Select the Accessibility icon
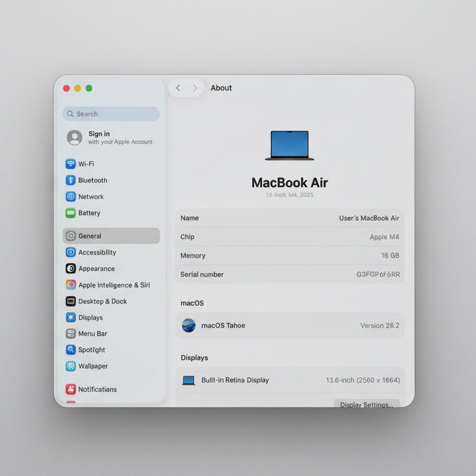Viewport: 476px width, 476px height. tap(70, 252)
